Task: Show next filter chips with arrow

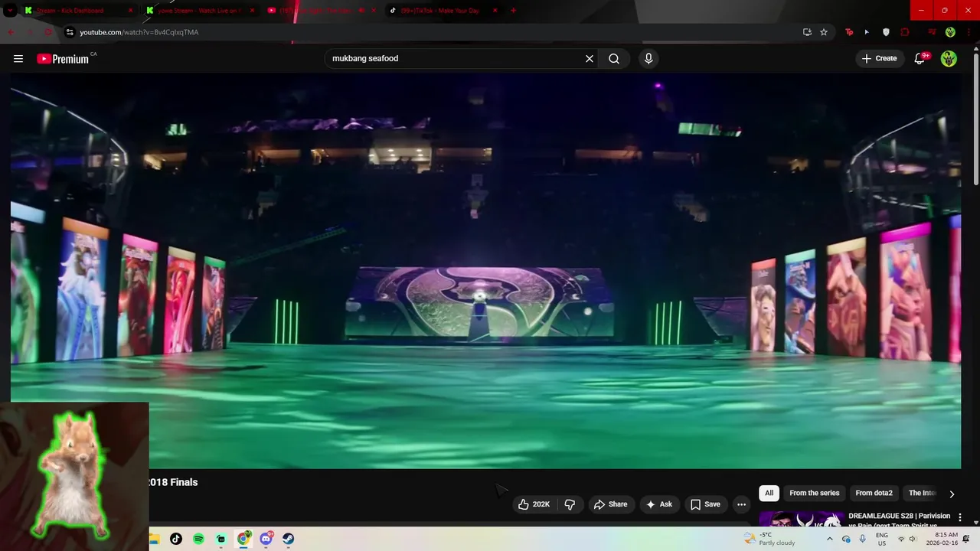Action: coord(952,494)
